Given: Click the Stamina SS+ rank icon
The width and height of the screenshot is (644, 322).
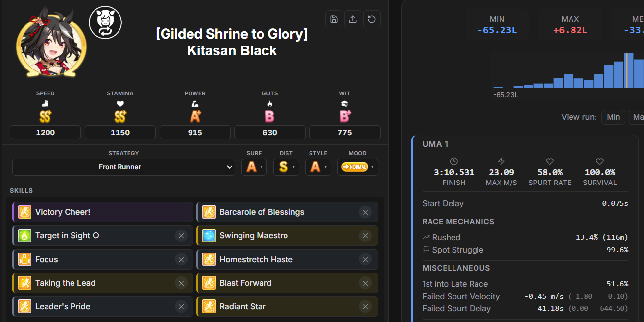Looking at the screenshot, I should click(x=120, y=116).
